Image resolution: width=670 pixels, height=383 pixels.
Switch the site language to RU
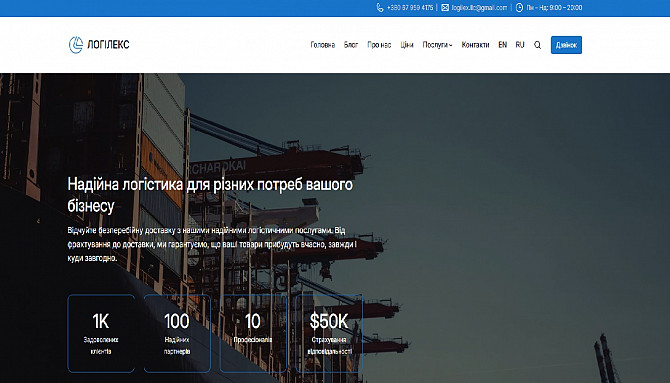[x=520, y=45]
